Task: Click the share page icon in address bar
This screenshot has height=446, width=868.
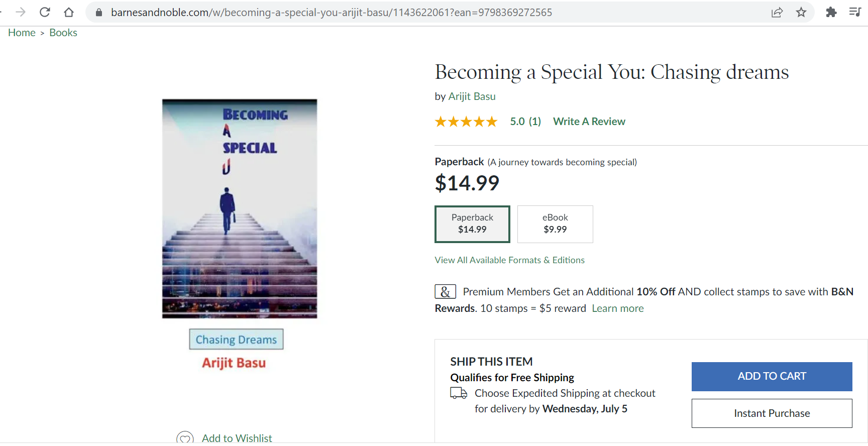Action: tap(777, 13)
